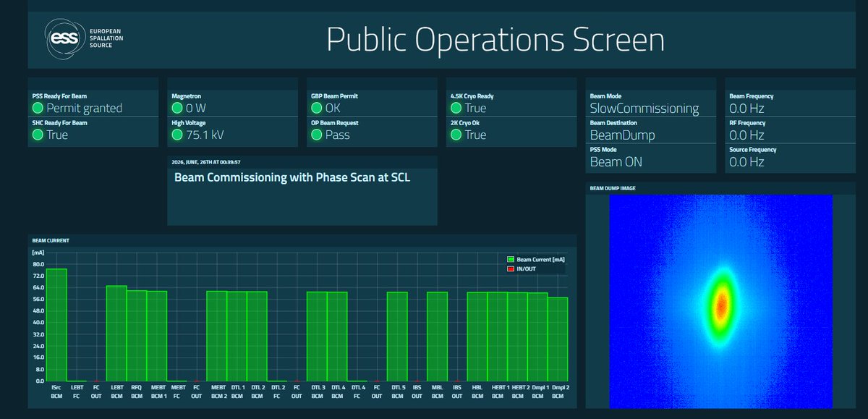
Task: Click the Beam Frequency "0.0 Hz" value
Action: pos(747,109)
